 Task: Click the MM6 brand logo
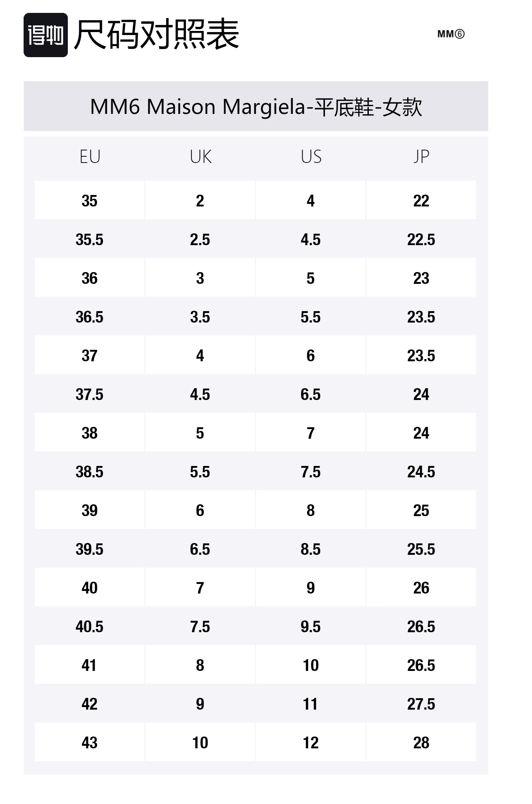(451, 34)
